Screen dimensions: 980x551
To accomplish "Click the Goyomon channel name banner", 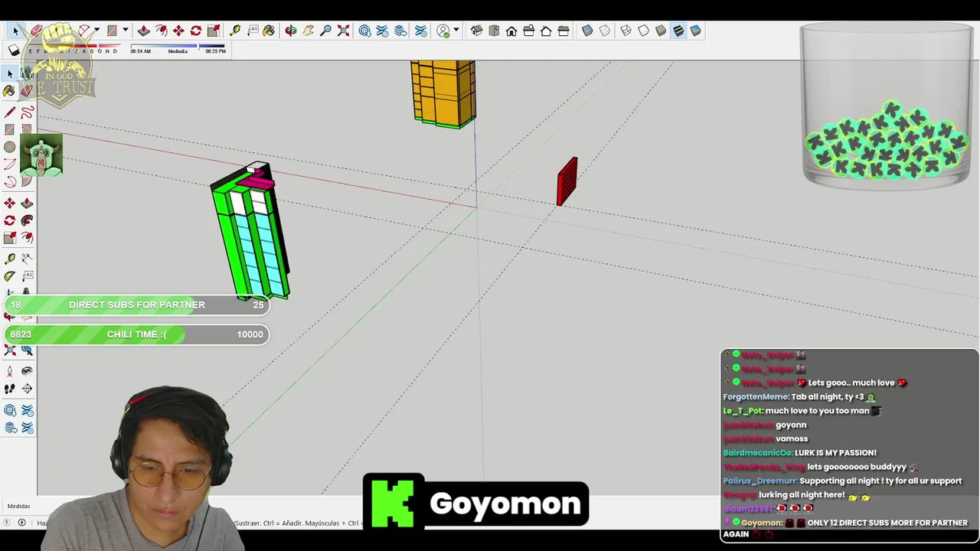I will point(475,503).
